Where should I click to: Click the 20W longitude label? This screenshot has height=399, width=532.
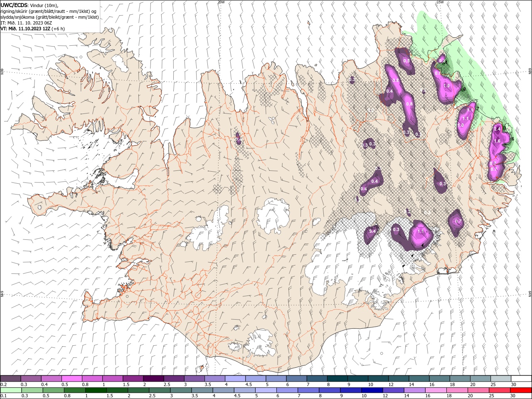[x=222, y=2]
